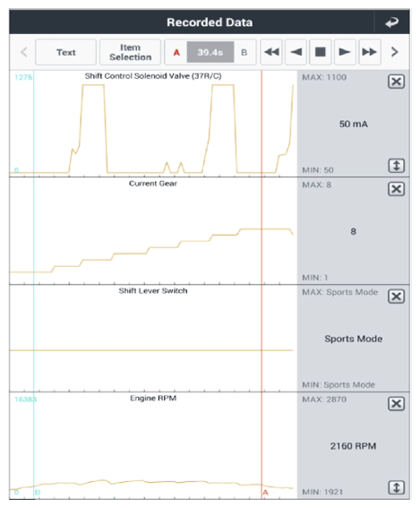Click red cursor A line in Current Gear graph
420x508 pixels.
pyautogui.click(x=261, y=230)
